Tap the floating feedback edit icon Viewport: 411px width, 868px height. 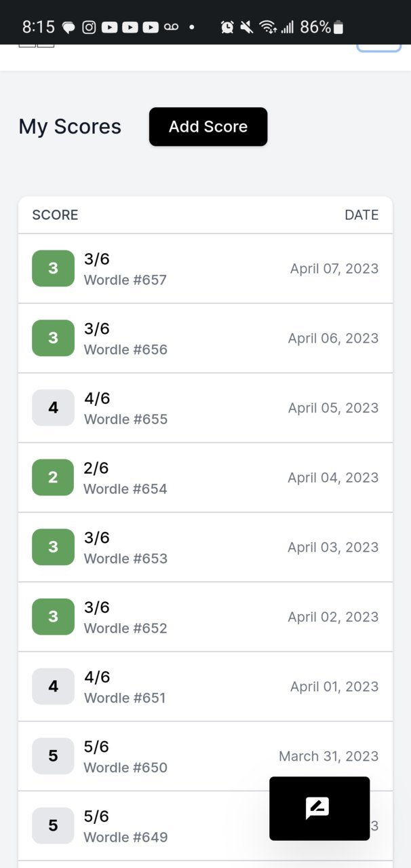[x=317, y=808]
